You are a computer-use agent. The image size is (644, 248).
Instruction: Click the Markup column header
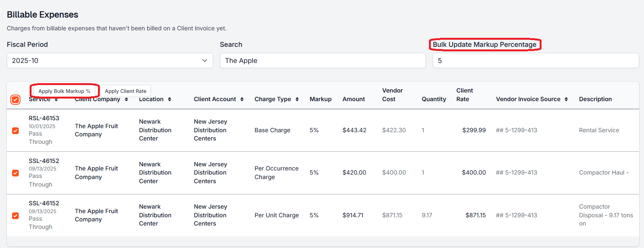coord(320,99)
